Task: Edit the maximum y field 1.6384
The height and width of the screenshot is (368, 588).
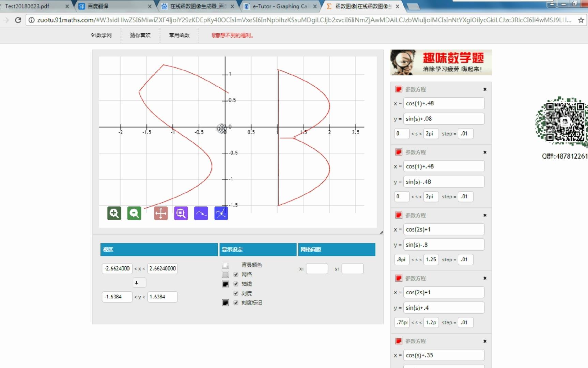Action: tap(163, 297)
